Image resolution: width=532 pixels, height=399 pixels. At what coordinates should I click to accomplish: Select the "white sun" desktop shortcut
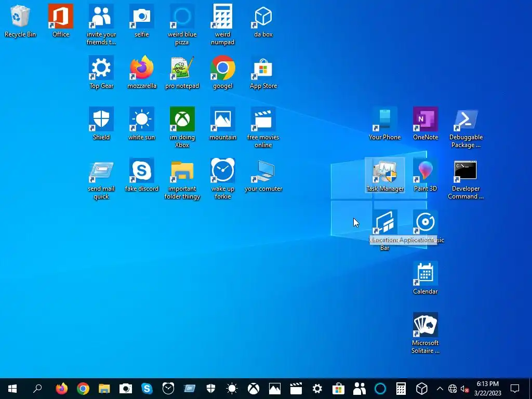[141, 124]
